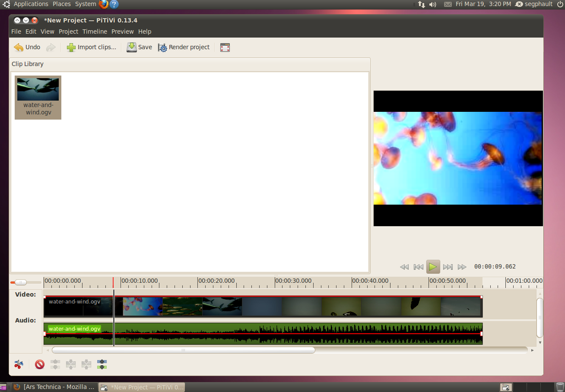This screenshot has height=392, width=565.
Task: Click the trash icon in bottom panel
Action: tap(560, 387)
